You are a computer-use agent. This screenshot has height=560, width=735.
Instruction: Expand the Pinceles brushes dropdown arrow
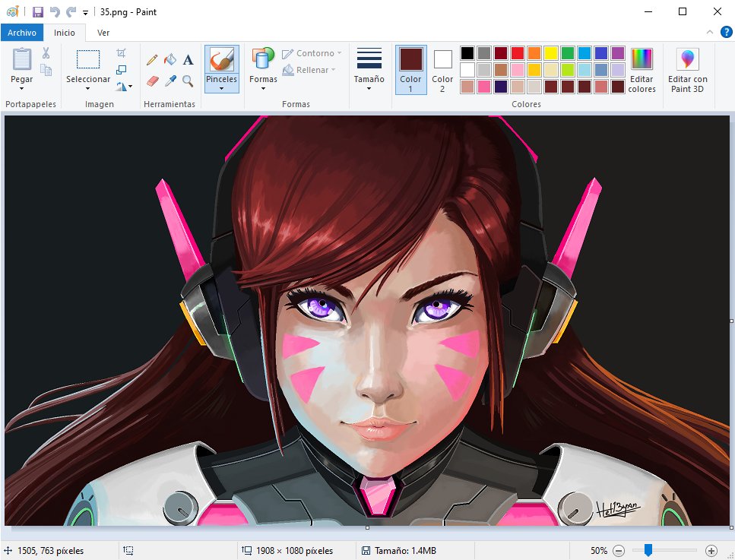(x=221, y=89)
